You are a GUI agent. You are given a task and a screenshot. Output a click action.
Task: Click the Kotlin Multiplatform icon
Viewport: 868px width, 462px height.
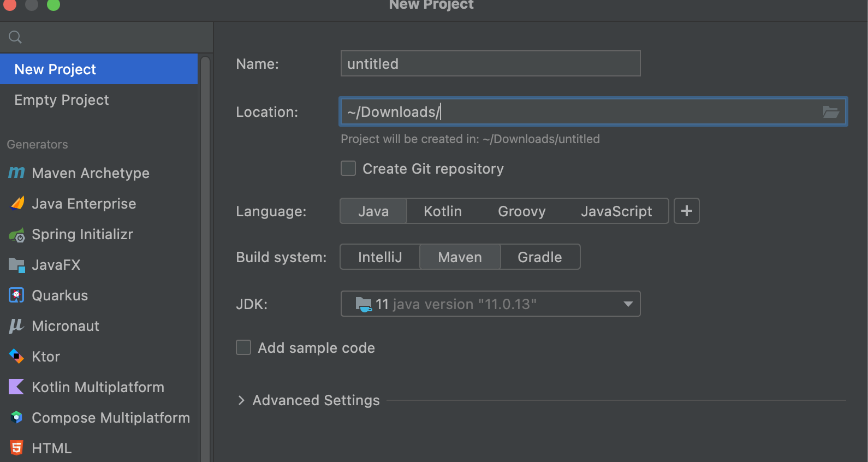(16, 387)
